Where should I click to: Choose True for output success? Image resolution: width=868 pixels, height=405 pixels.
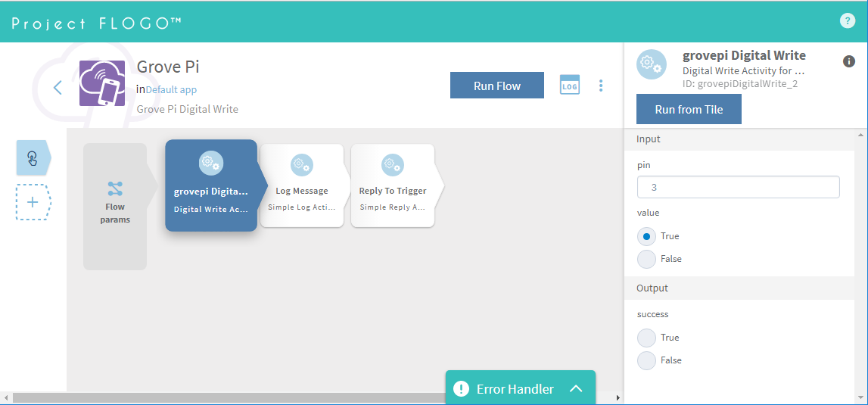click(647, 338)
